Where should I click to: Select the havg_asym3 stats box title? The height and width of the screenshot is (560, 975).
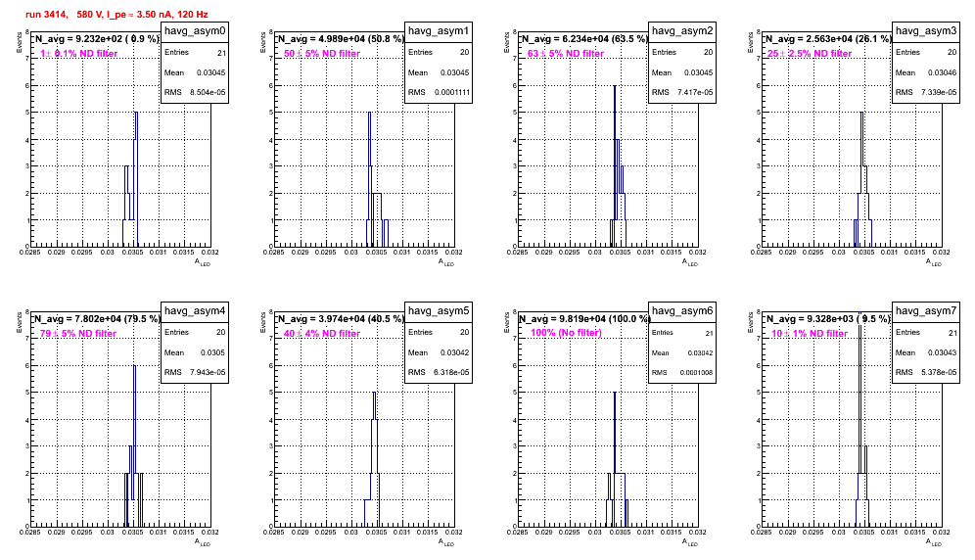(x=926, y=31)
